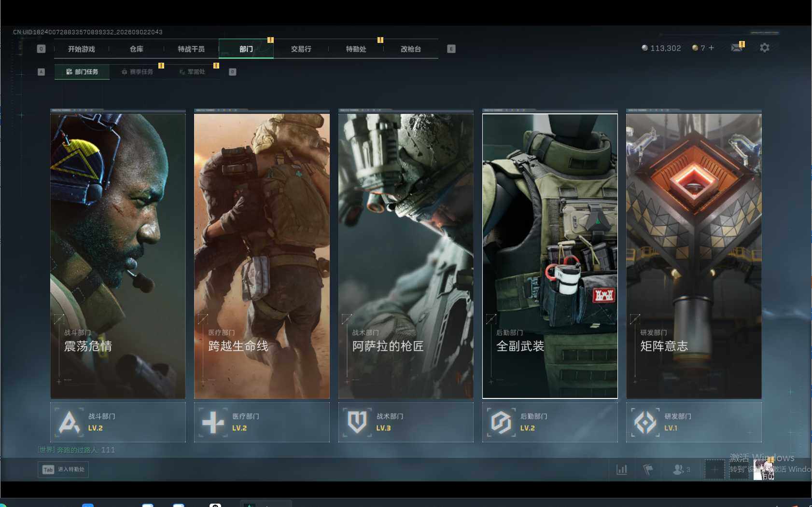Image resolution: width=812 pixels, height=507 pixels.
Task: Click the yellow alert badge on 军需处
Action: click(216, 65)
